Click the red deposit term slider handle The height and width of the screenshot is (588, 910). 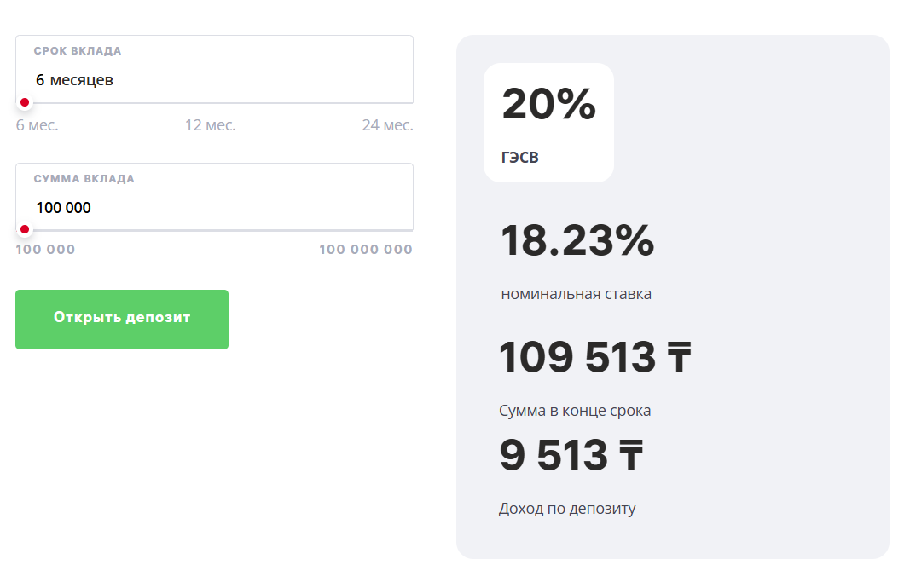[25, 102]
